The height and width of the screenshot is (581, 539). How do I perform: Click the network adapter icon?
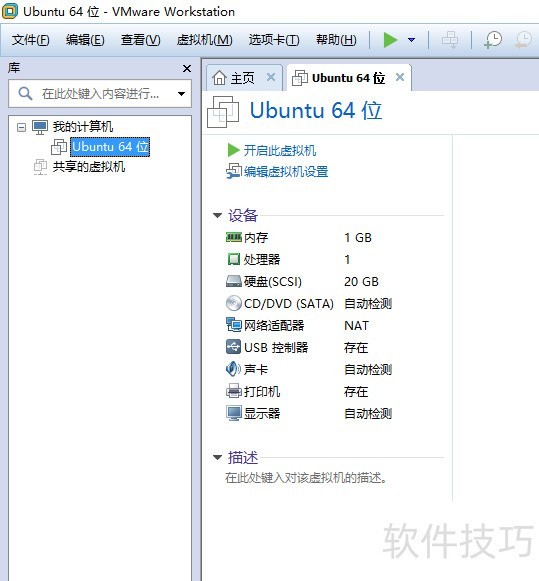[234, 325]
